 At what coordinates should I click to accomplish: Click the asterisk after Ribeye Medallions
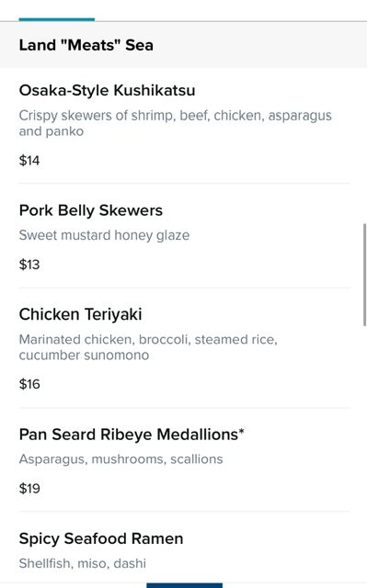point(241,431)
